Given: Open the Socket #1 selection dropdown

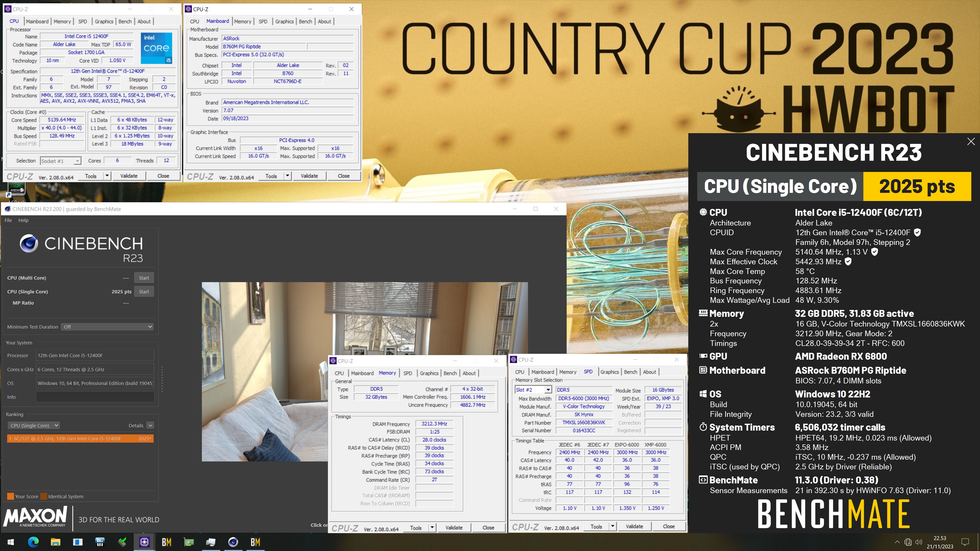Looking at the screenshot, I should pyautogui.click(x=60, y=161).
